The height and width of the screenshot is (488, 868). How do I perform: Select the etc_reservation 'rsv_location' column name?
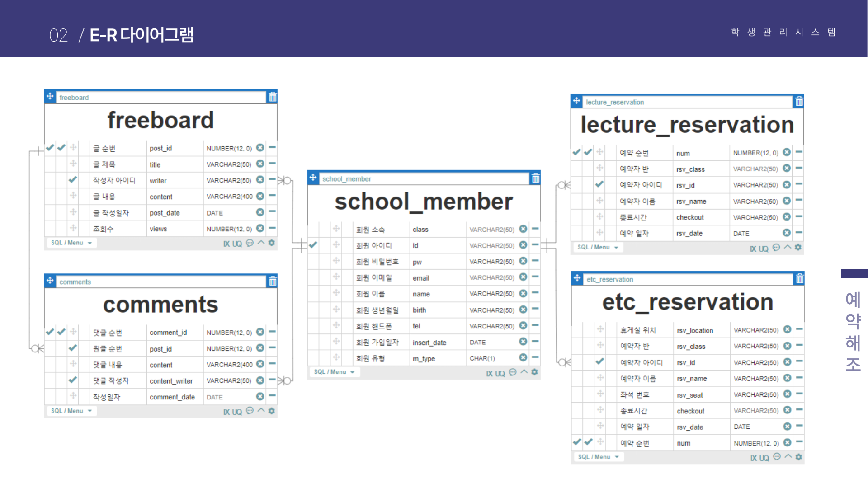tap(695, 331)
